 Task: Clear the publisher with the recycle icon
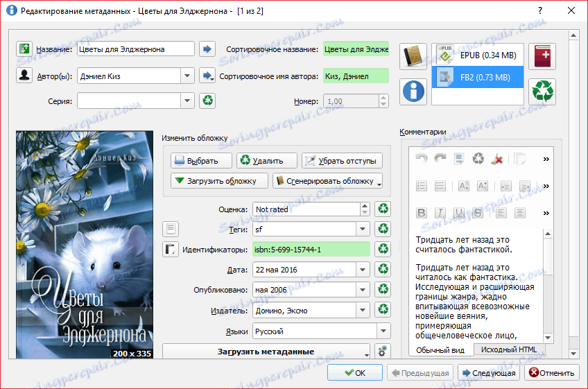(x=383, y=310)
